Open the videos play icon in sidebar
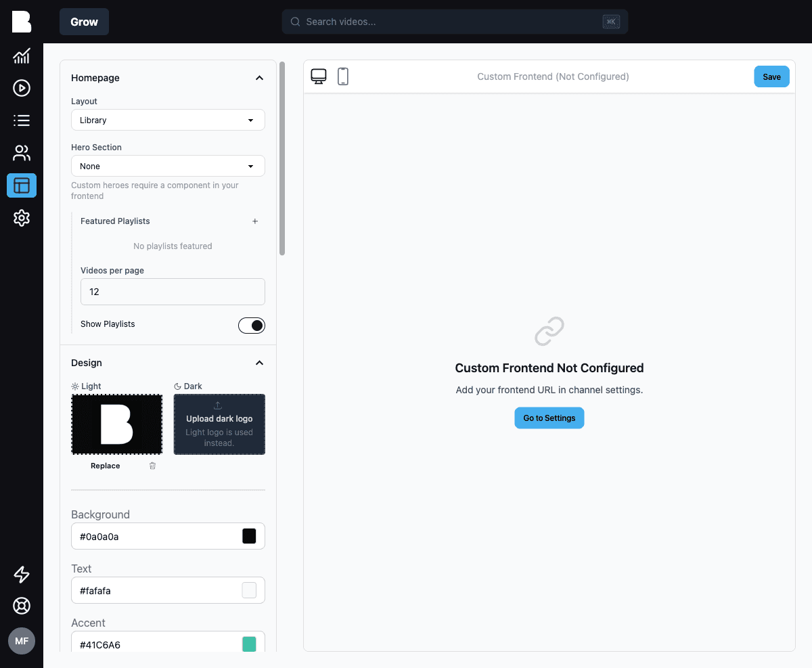812x668 pixels. pos(22,88)
